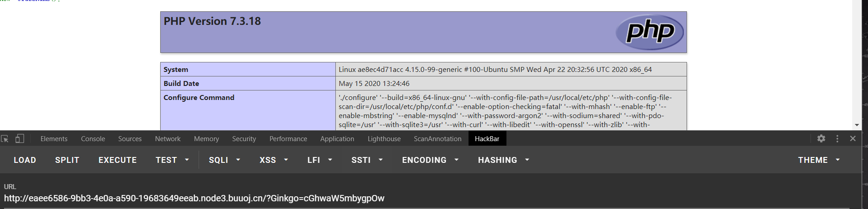Click the SPLIT button
Screen dimensions: 868x209
[x=67, y=160]
